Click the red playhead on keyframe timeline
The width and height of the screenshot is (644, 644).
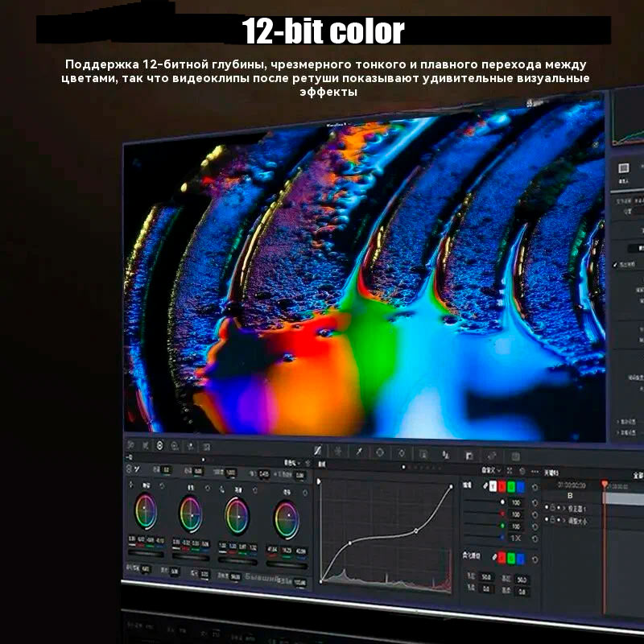click(x=605, y=484)
